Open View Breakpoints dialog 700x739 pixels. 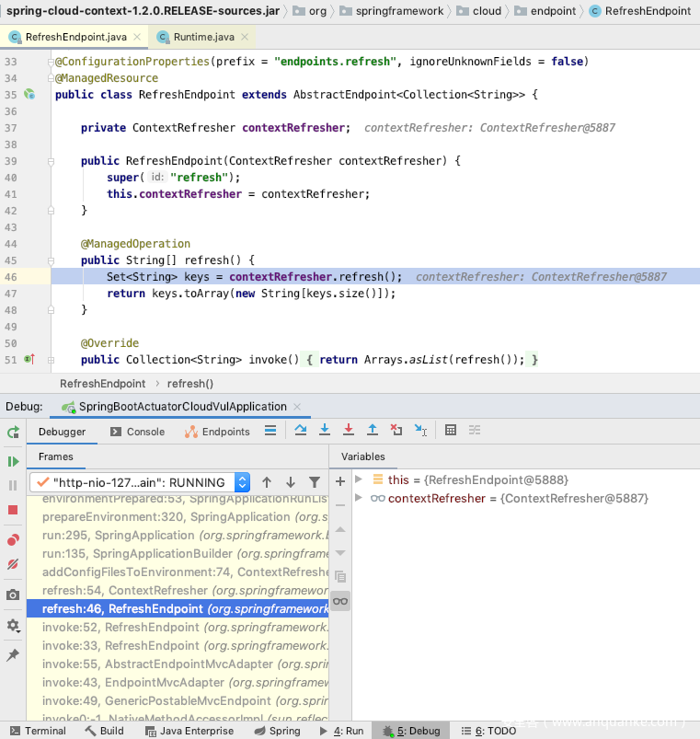pos(13,539)
